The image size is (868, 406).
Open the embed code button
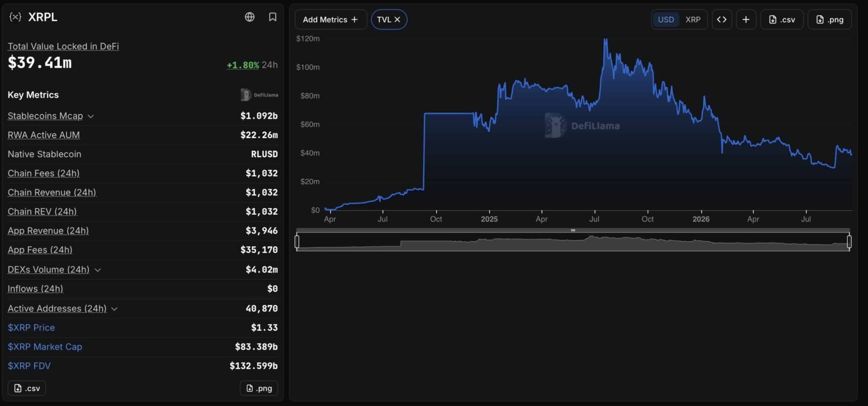[722, 19]
